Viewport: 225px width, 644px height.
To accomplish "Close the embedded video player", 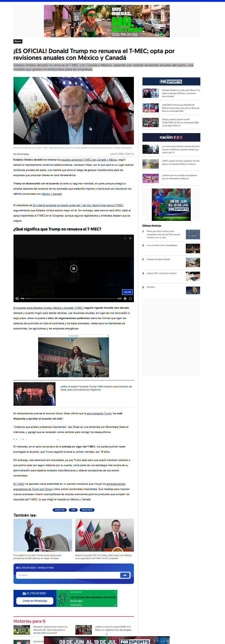I will pos(130,238).
